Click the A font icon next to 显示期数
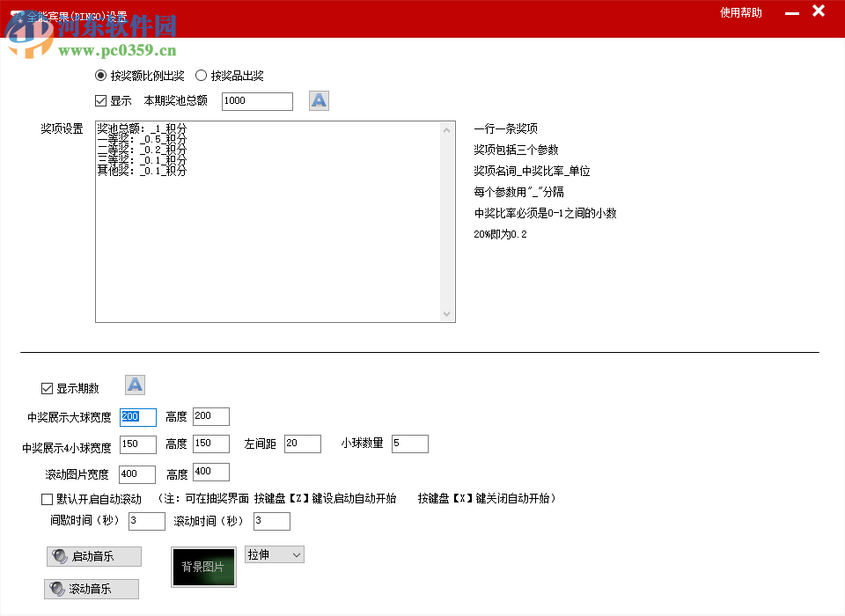This screenshot has width=845, height=616. pos(135,385)
